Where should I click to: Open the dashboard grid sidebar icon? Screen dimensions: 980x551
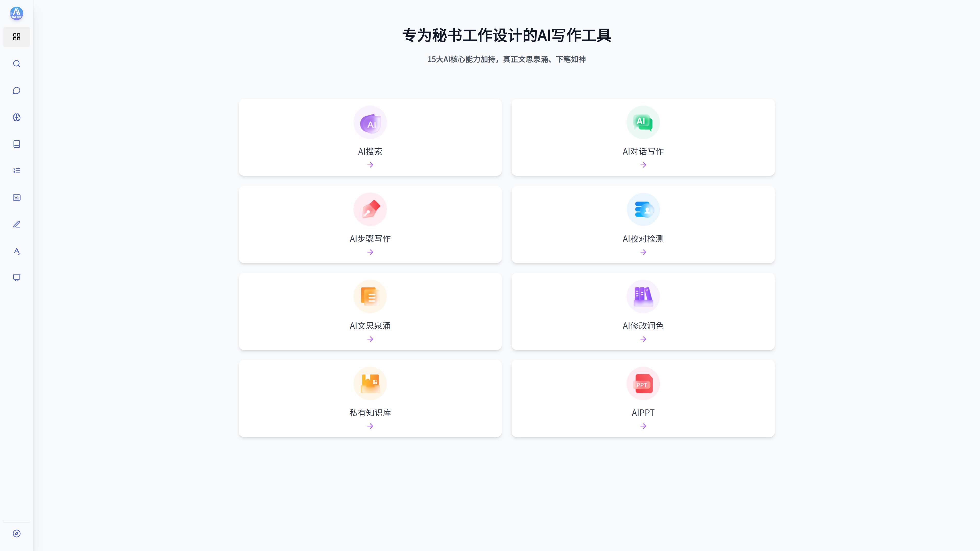click(16, 37)
